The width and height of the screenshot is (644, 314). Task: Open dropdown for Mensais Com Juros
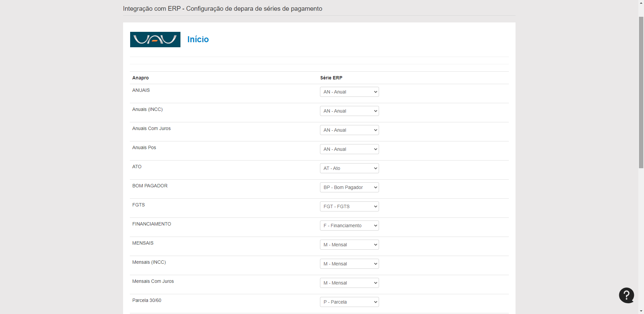tap(349, 283)
